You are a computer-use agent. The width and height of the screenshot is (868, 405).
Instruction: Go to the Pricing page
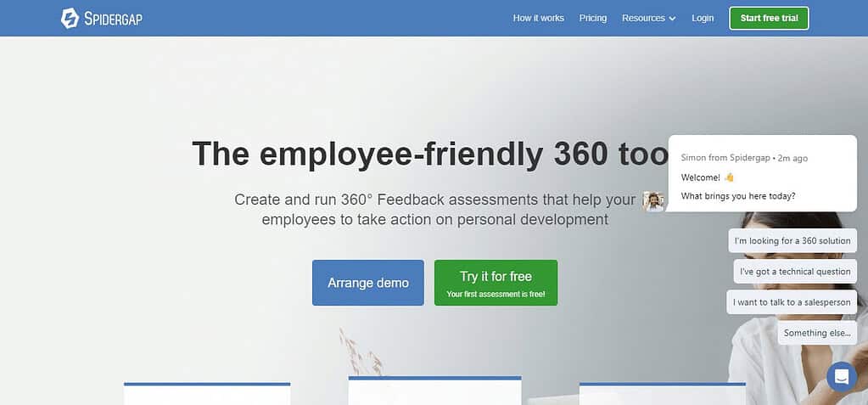point(593,19)
